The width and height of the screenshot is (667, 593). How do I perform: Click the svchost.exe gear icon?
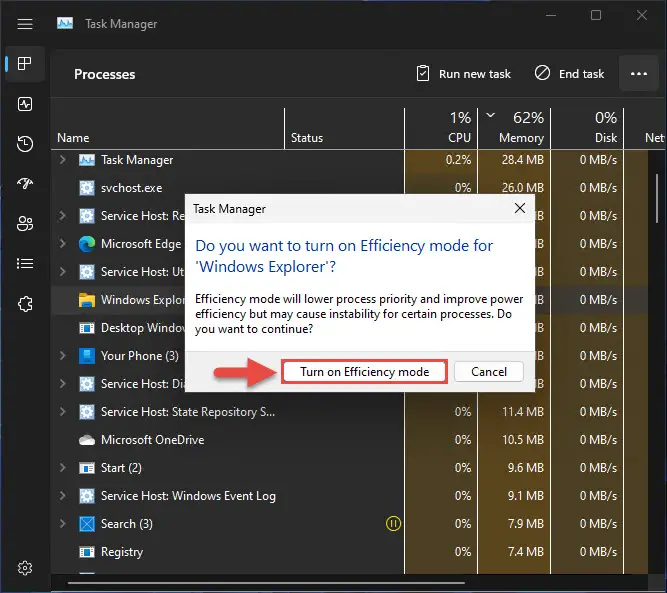(87, 188)
